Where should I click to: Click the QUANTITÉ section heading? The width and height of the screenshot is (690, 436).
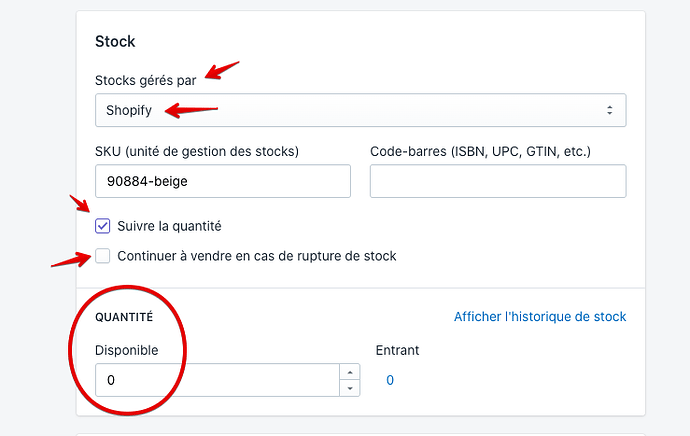[124, 317]
